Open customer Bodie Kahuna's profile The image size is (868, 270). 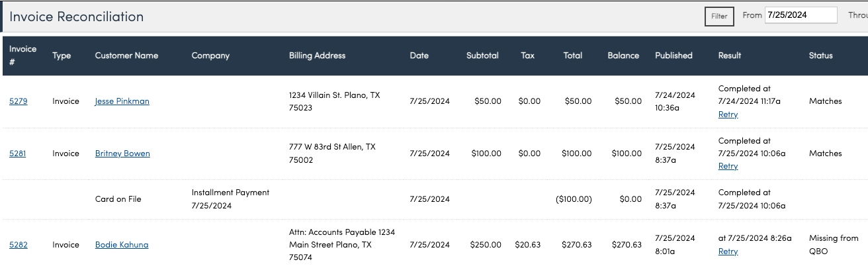[122, 245]
